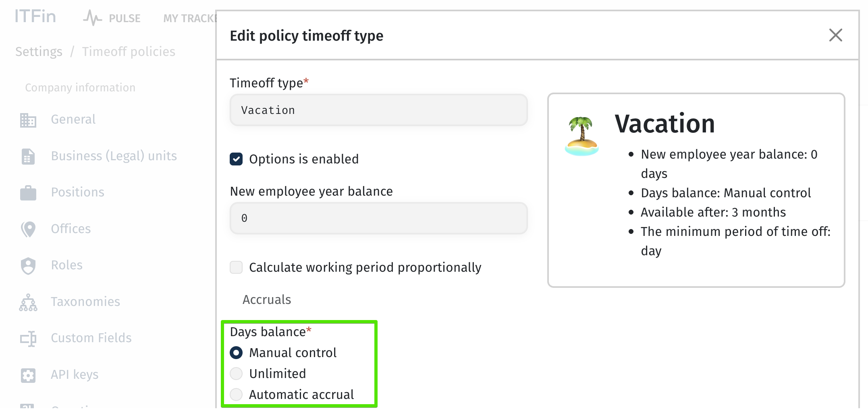Enable Calculate working period proportionally
This screenshot has width=868, height=409.
tap(236, 267)
